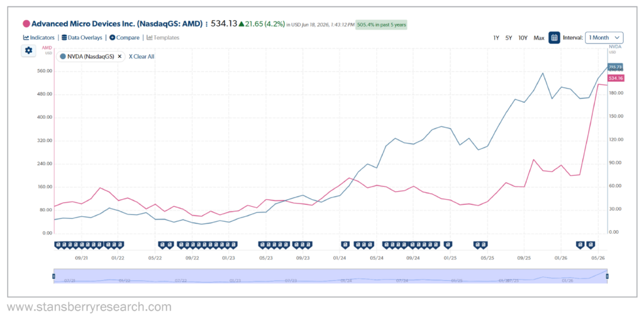This screenshot has width=644, height=318.
Task: Click the Compare plus option
Action: (x=124, y=37)
